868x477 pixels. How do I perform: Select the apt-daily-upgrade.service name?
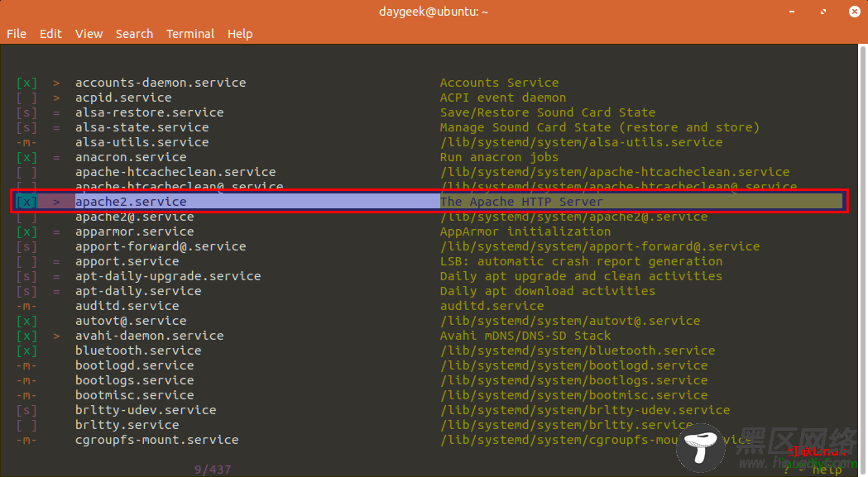168,277
